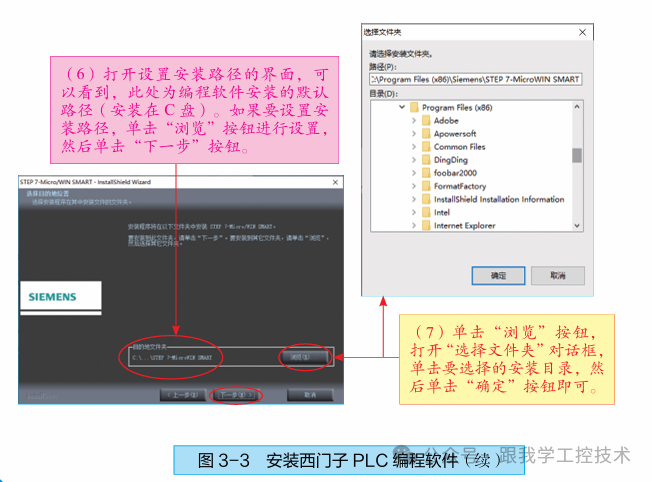Click the foobar2000 folder name
The height and width of the screenshot is (482, 652).
[x=455, y=173]
